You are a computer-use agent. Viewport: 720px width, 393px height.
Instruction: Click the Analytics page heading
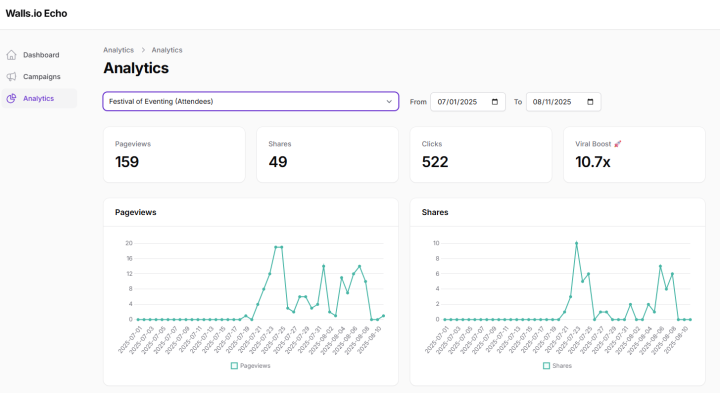pos(136,68)
